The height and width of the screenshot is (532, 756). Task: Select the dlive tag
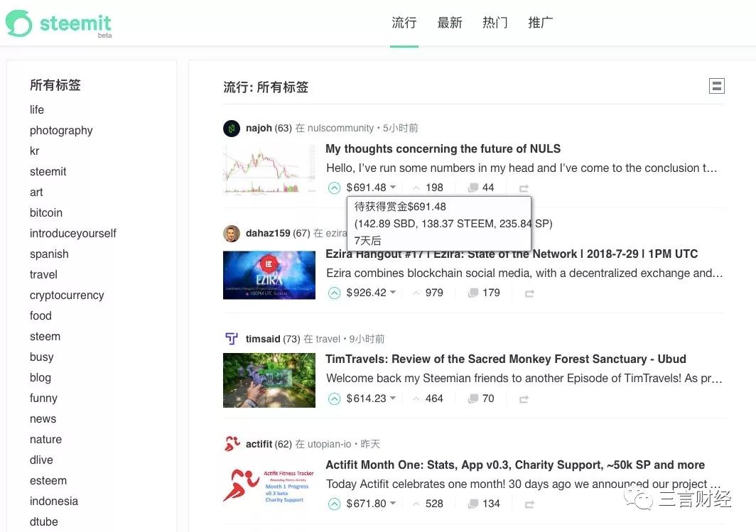41,460
